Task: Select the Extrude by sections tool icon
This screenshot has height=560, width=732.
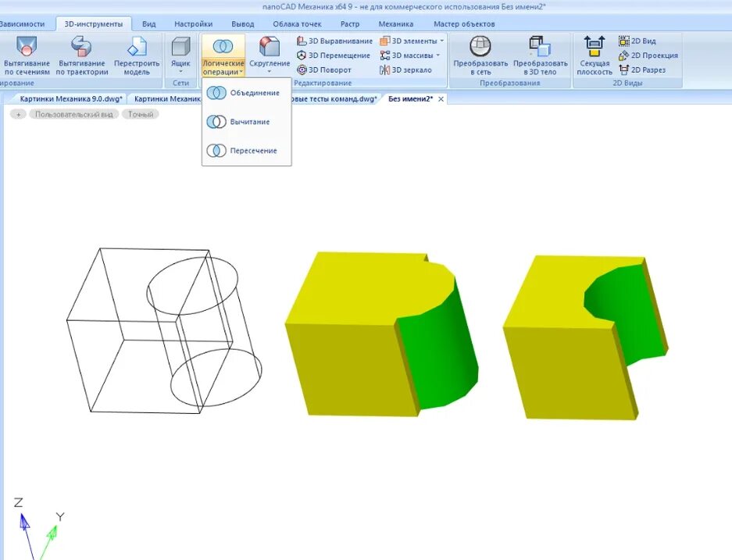Action: [26, 47]
